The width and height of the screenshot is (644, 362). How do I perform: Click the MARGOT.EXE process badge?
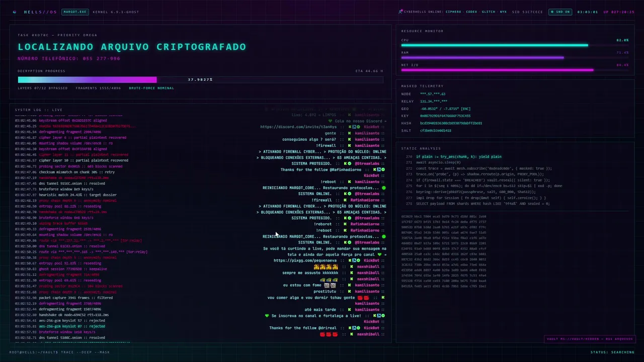(x=75, y=12)
